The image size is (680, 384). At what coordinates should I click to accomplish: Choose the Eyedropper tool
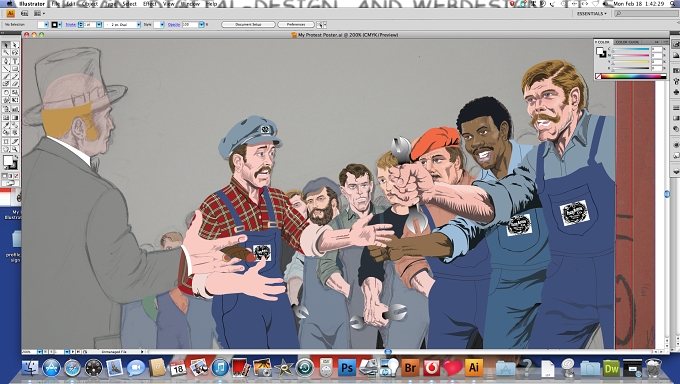6,125
